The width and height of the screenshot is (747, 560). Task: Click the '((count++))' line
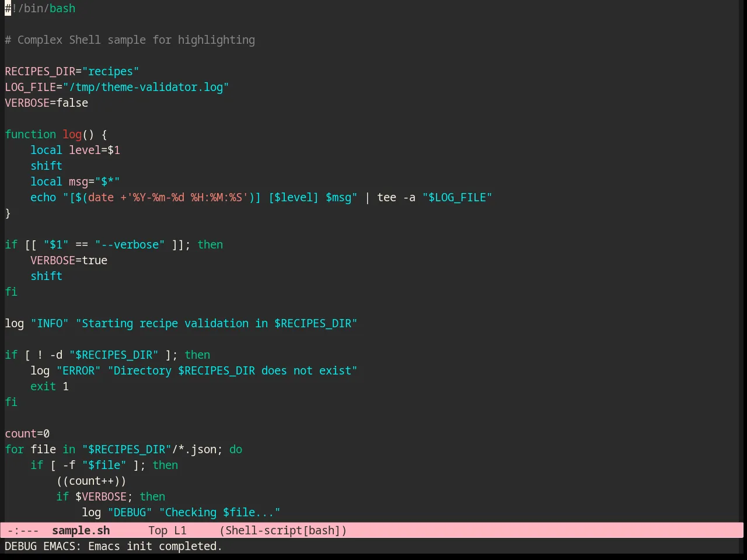[92, 481]
